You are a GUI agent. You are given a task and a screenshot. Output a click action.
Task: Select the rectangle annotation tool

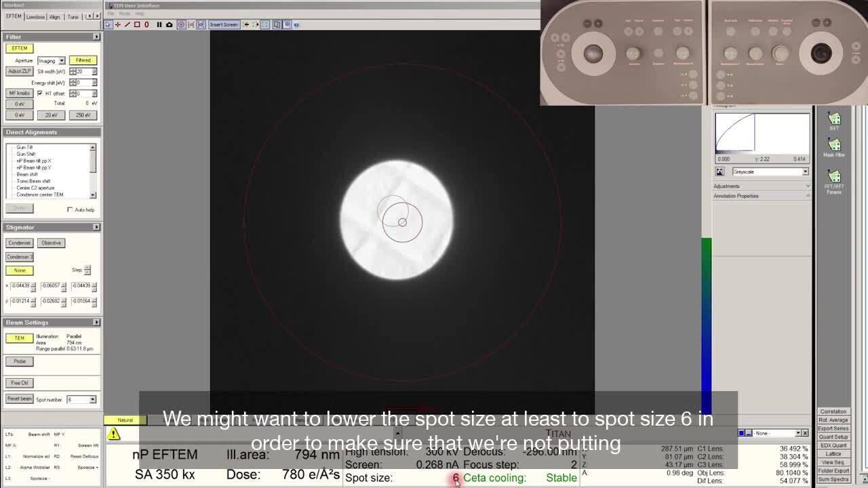coord(136,24)
